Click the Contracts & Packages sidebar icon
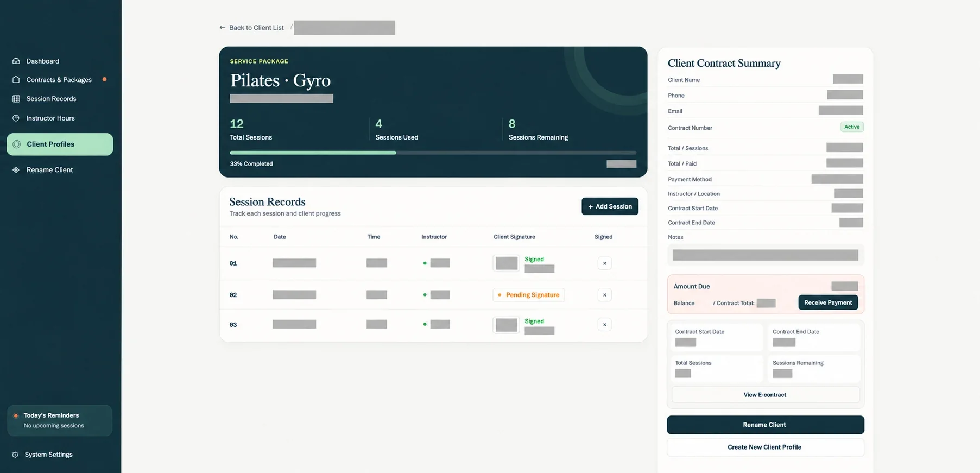980x473 pixels. pyautogui.click(x=16, y=80)
